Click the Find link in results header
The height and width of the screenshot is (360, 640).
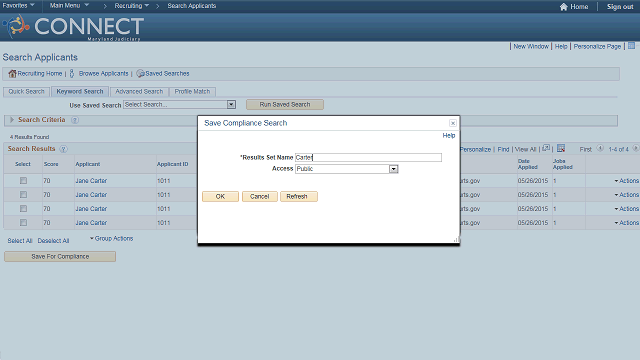point(503,149)
